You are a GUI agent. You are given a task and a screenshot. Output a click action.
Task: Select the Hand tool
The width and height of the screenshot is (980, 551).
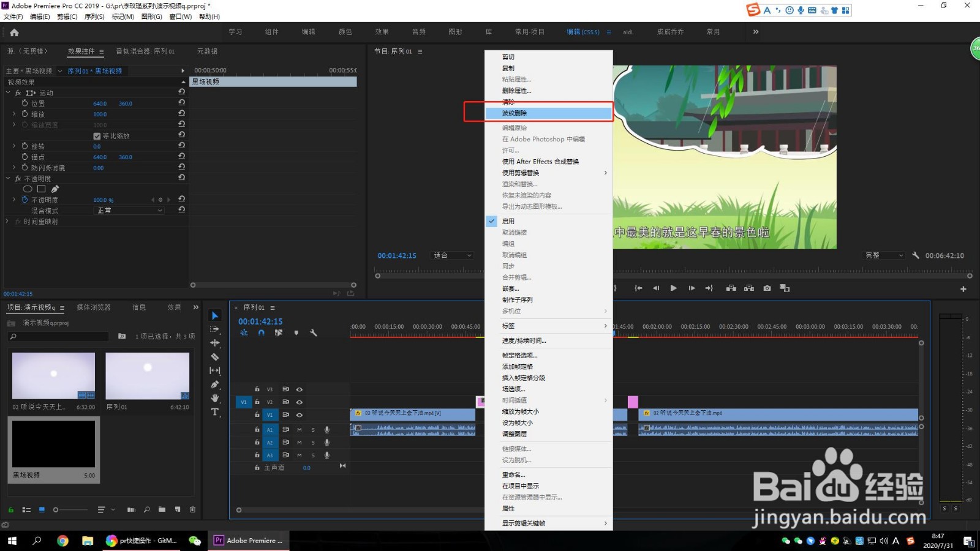(215, 398)
